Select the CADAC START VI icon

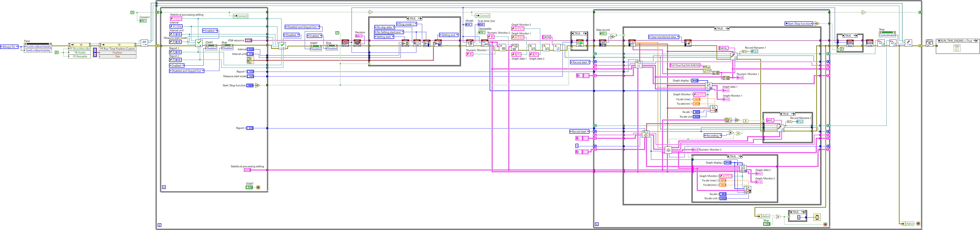pyautogui.click(x=579, y=43)
